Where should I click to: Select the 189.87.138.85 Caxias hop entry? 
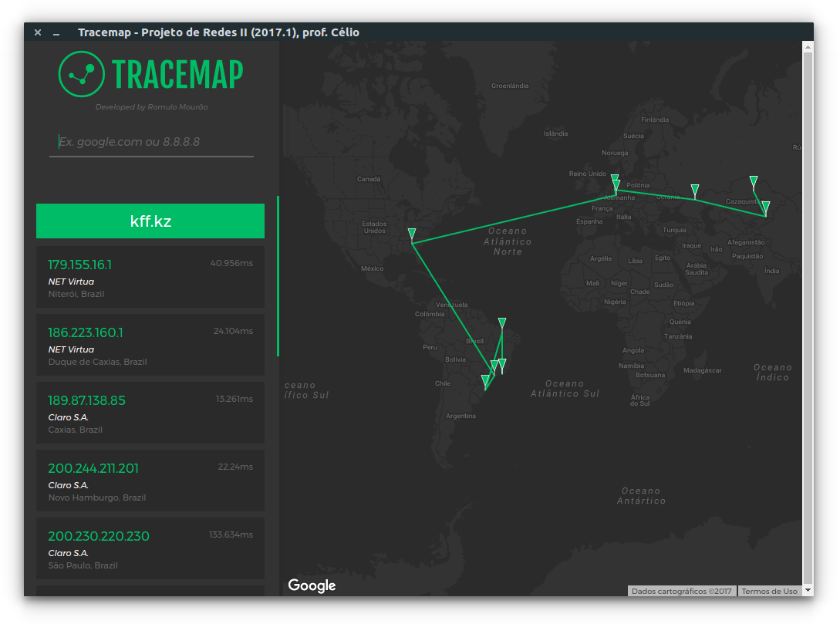coord(150,413)
